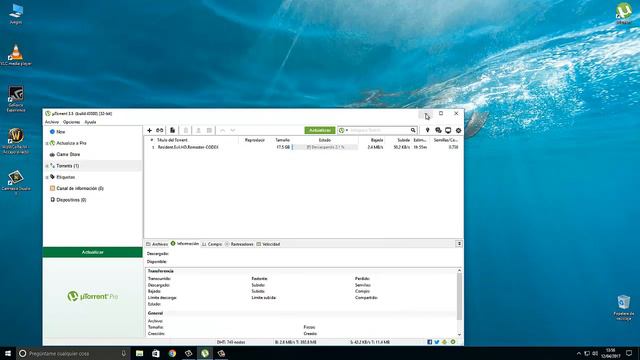Click the Remove torrent trash icon

coord(186,130)
